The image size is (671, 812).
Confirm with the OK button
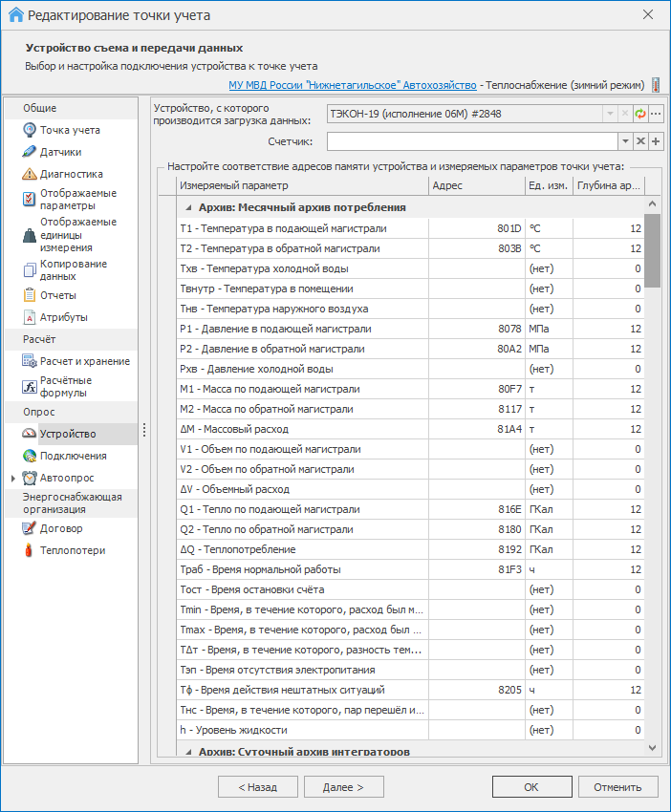pyautogui.click(x=531, y=786)
